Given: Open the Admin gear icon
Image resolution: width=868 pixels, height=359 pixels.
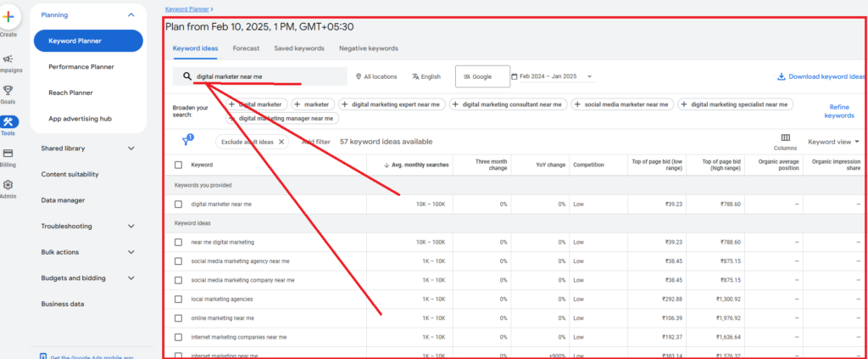Looking at the screenshot, I should (x=8, y=185).
